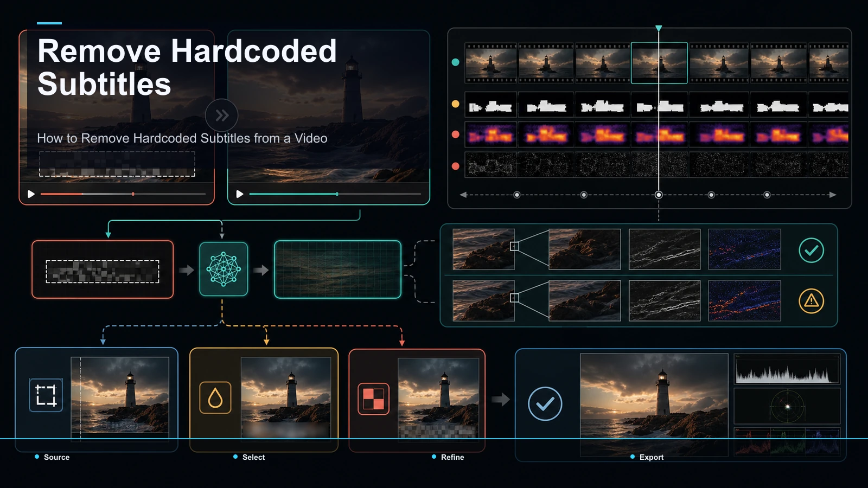The height and width of the screenshot is (488, 868).
Task: Click the double chevron forward icon
Action: tap(222, 115)
